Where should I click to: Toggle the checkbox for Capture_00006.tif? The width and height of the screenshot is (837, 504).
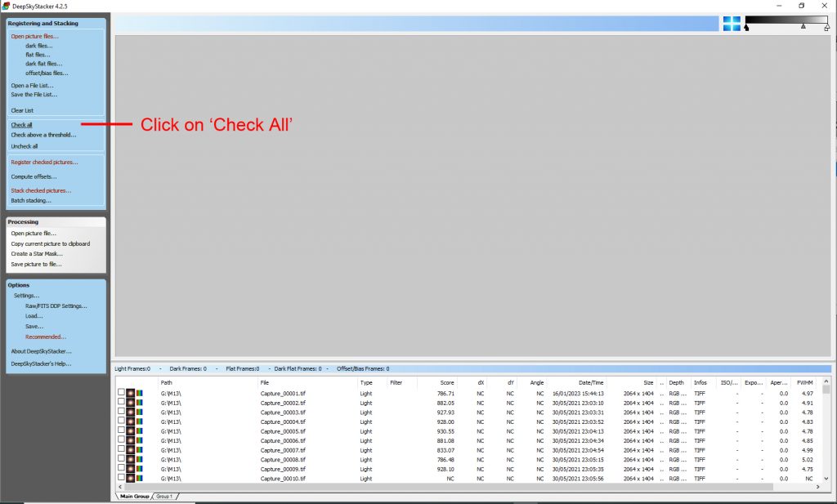click(121, 440)
